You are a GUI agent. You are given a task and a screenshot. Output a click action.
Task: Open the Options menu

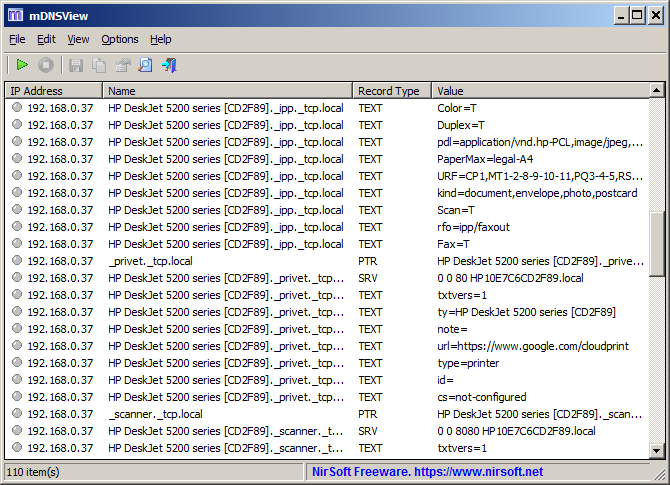[x=120, y=39]
